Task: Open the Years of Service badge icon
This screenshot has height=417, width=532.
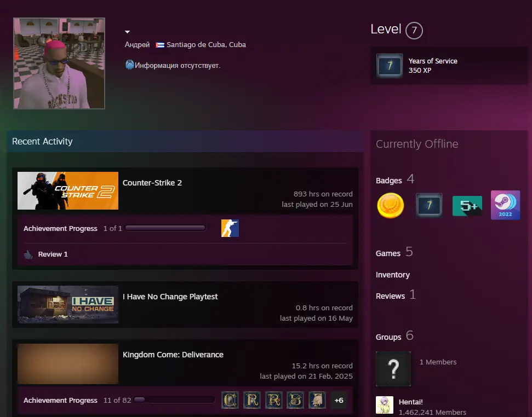Action: 390,65
